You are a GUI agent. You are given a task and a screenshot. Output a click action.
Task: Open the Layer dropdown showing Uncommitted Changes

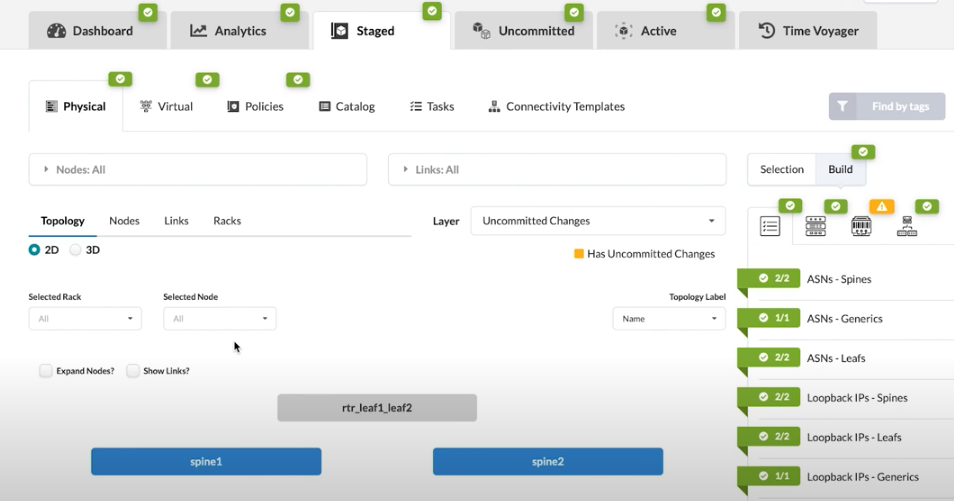point(598,221)
